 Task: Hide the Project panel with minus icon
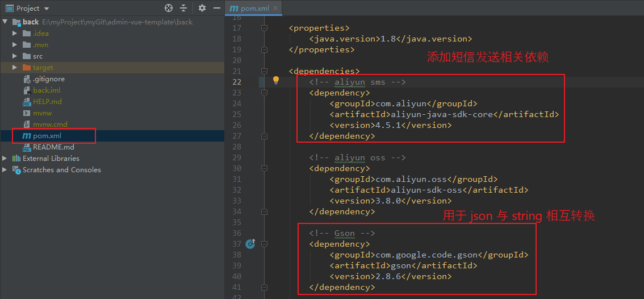(x=217, y=8)
